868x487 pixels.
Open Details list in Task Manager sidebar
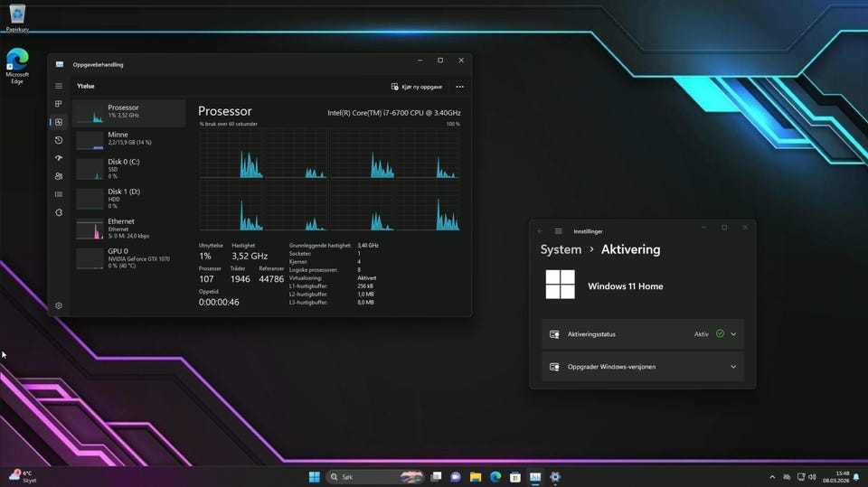point(59,194)
